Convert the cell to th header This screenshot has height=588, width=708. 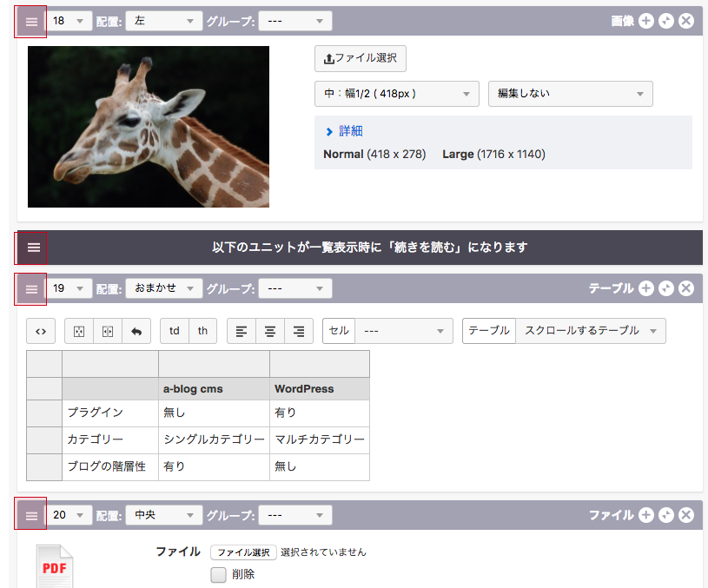(x=202, y=331)
